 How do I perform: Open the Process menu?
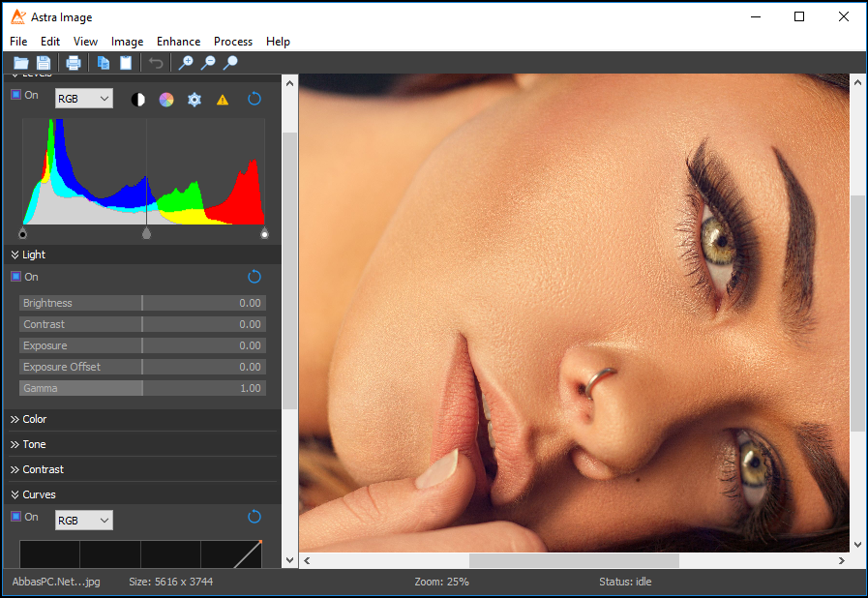[233, 42]
